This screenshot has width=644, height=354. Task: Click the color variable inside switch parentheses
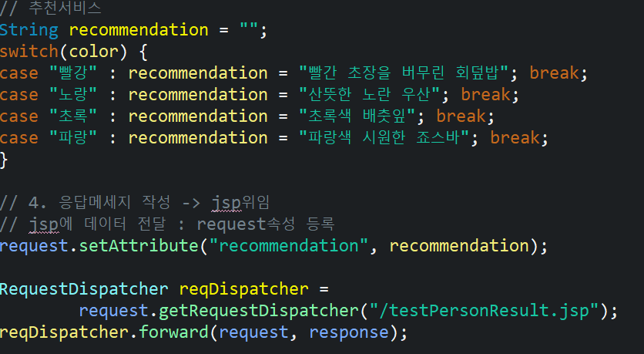[x=94, y=52]
